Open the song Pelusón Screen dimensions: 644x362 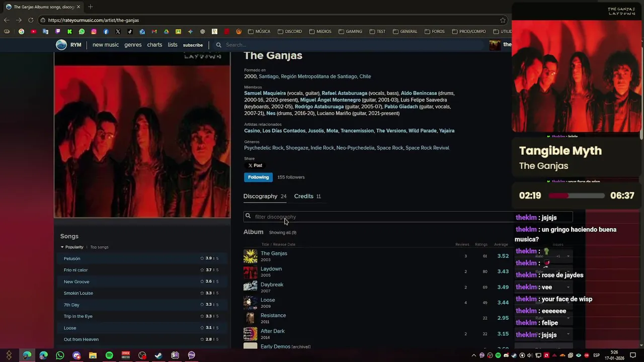(x=72, y=258)
